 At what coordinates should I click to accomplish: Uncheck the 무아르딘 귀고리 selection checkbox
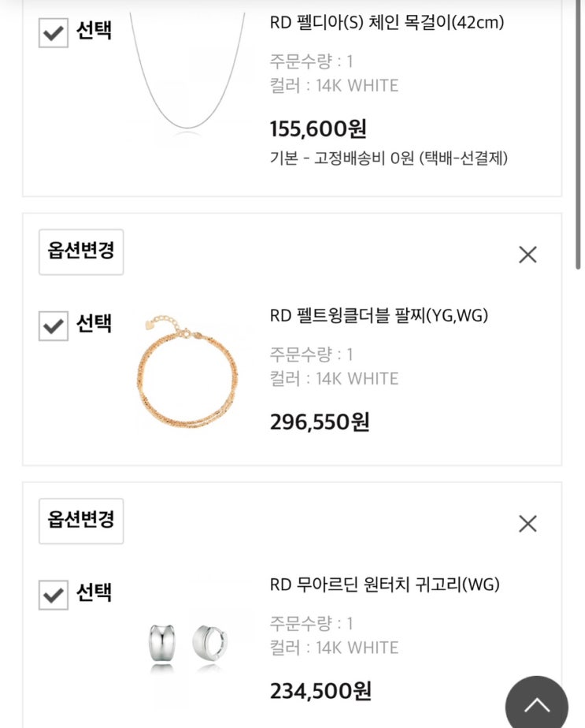tap(54, 594)
